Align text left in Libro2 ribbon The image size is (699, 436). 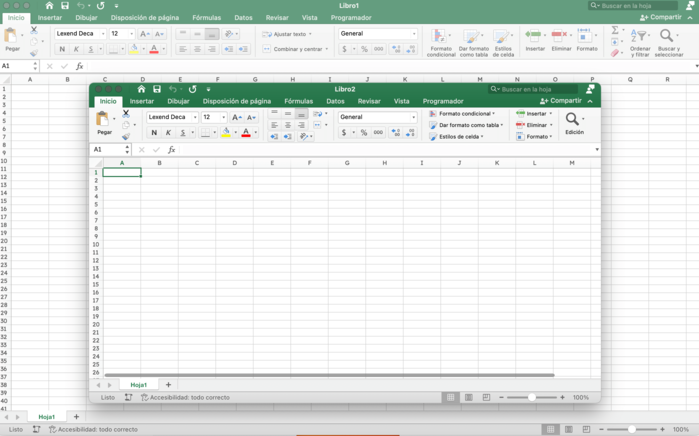coord(274,125)
